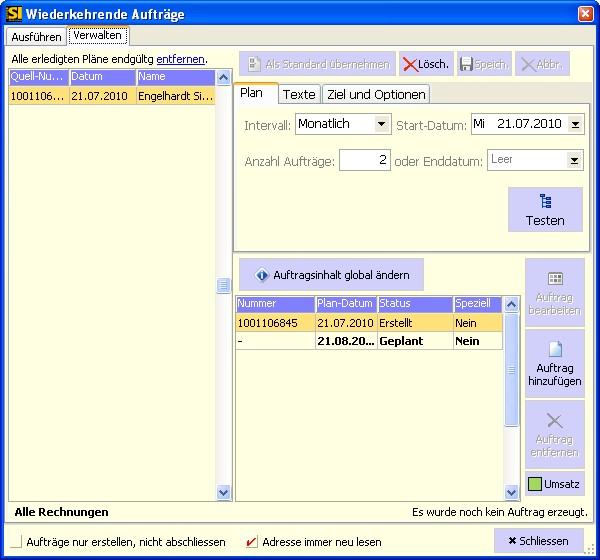
Task: Click the Anzahl Aufträge input field
Action: point(364,160)
